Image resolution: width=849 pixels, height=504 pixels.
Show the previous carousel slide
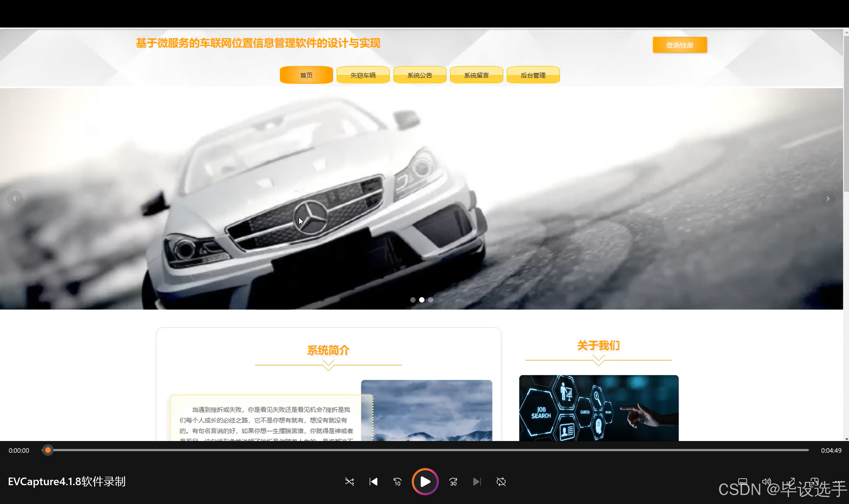[x=15, y=199]
